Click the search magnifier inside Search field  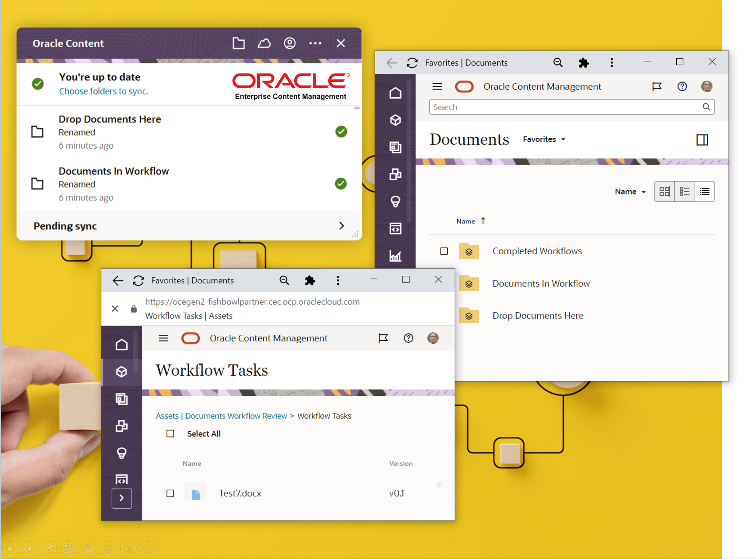(706, 107)
